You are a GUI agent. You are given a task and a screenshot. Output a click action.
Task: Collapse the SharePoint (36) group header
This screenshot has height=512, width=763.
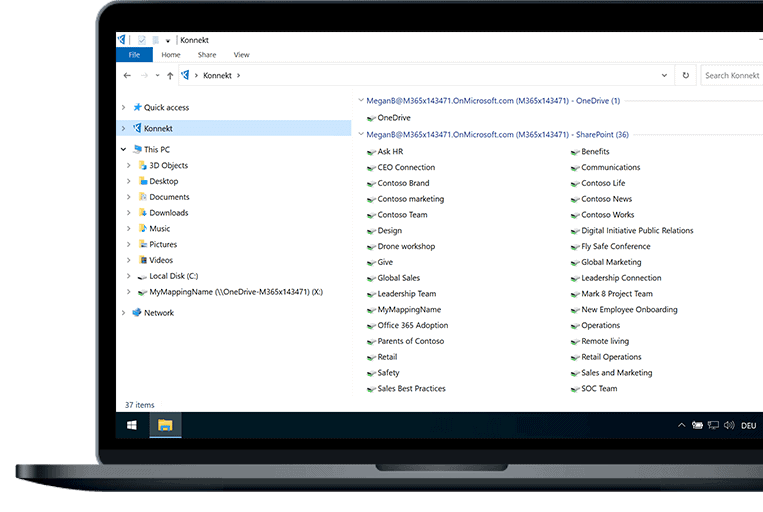[361, 134]
